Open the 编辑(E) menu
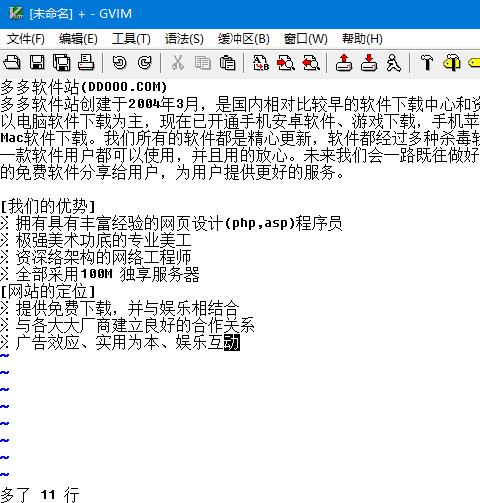Screen dimensions: 480x503 tap(78, 39)
